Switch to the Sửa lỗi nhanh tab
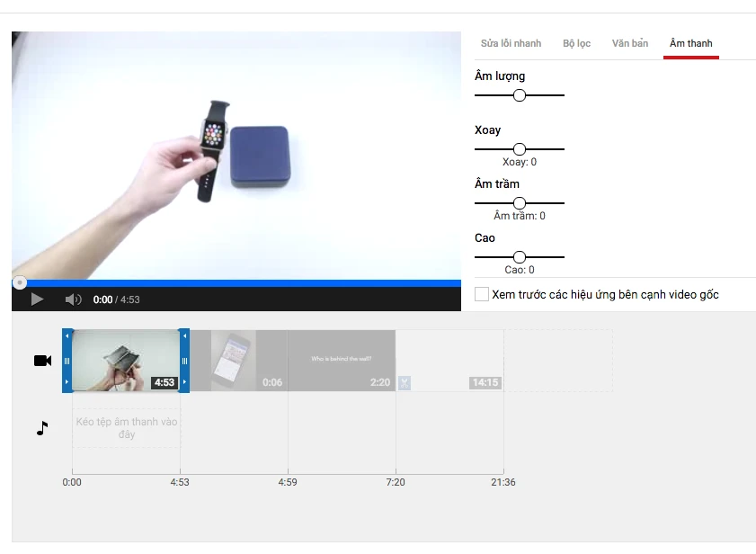This screenshot has width=756, height=554. click(x=509, y=42)
